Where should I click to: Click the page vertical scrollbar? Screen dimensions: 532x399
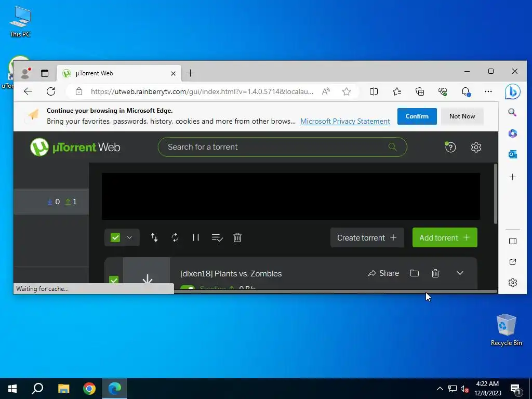pyautogui.click(x=495, y=194)
